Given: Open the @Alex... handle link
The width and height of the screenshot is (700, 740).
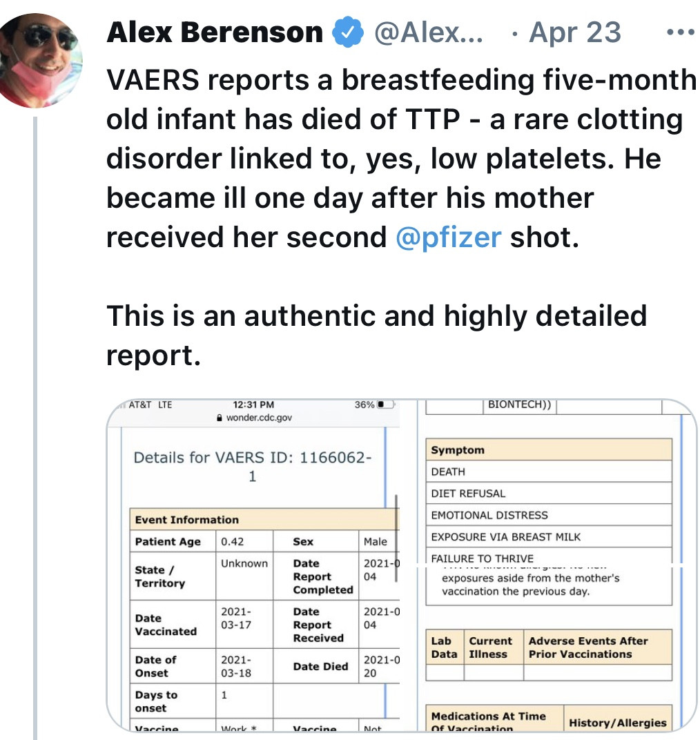Looking at the screenshot, I should (429, 33).
